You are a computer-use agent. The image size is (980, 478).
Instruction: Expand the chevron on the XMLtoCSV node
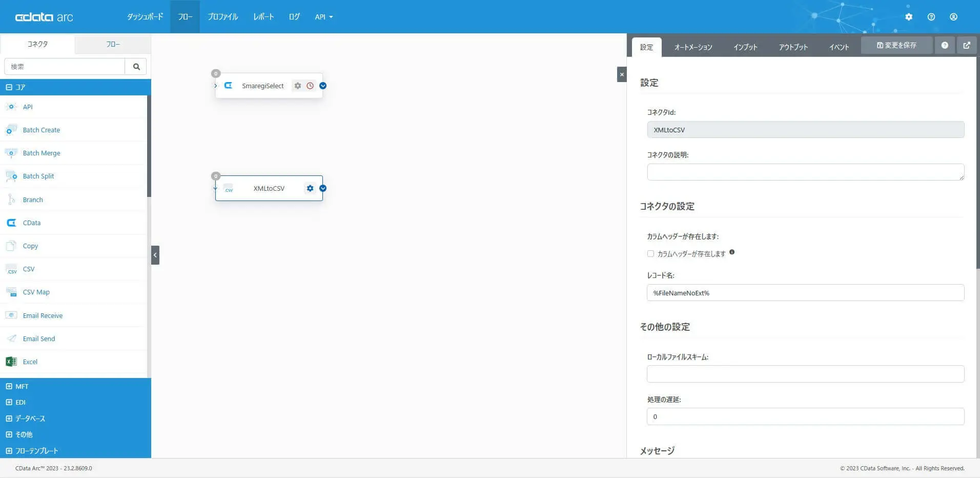(322, 188)
